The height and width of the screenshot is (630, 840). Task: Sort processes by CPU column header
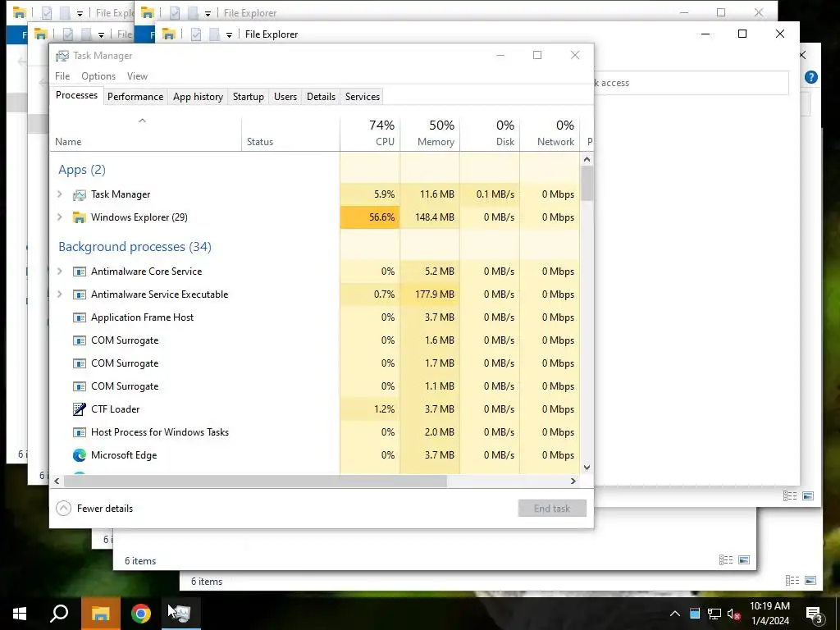click(370, 133)
